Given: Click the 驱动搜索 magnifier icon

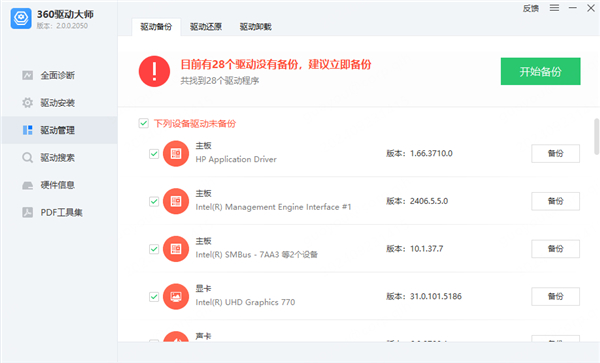Looking at the screenshot, I should (27, 158).
